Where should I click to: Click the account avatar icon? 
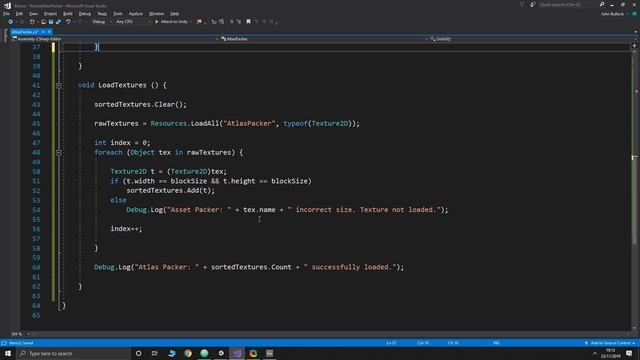pyautogui.click(x=634, y=14)
